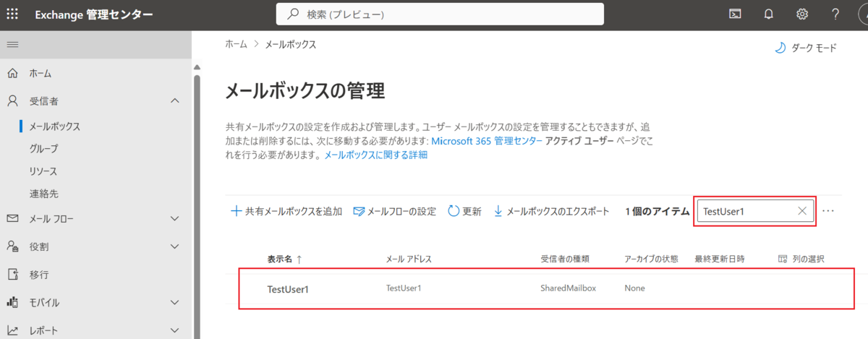This screenshot has height=339, width=868.
Task: Click the SharedMailbox recipient type cell
Action: (x=568, y=288)
